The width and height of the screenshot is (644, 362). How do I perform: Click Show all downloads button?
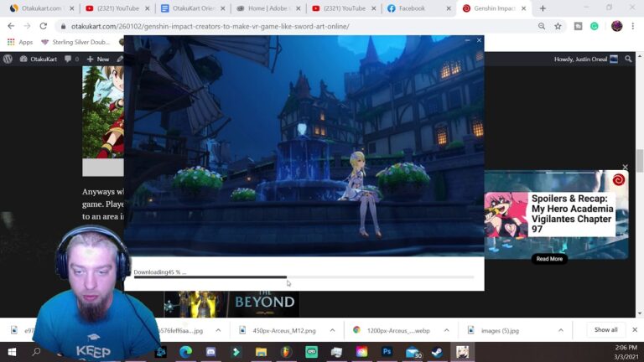click(605, 330)
